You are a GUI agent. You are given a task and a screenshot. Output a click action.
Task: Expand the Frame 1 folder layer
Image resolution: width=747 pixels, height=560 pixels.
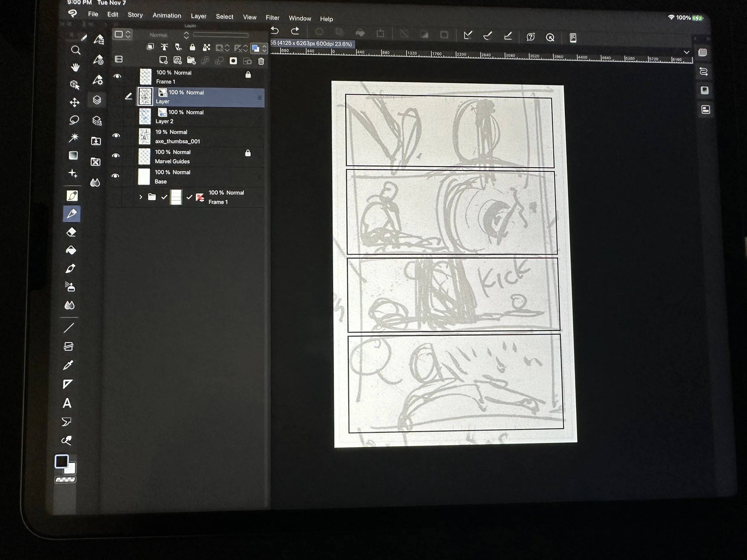click(x=141, y=197)
